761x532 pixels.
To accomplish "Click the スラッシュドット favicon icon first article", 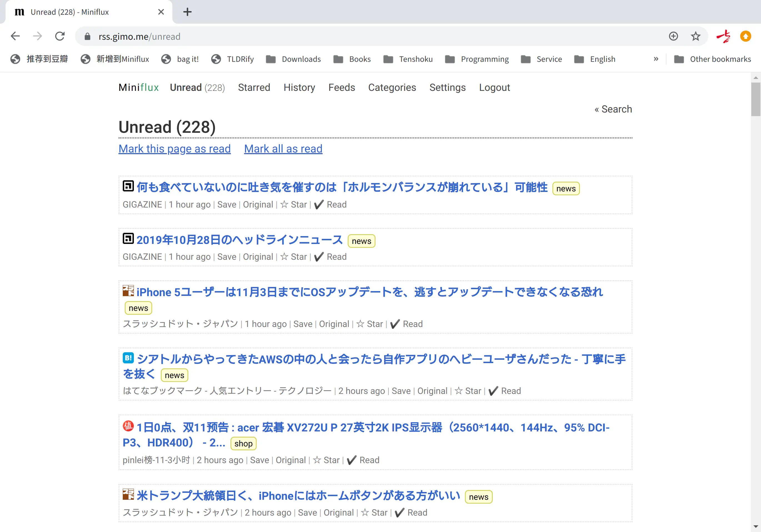I will pyautogui.click(x=128, y=291).
